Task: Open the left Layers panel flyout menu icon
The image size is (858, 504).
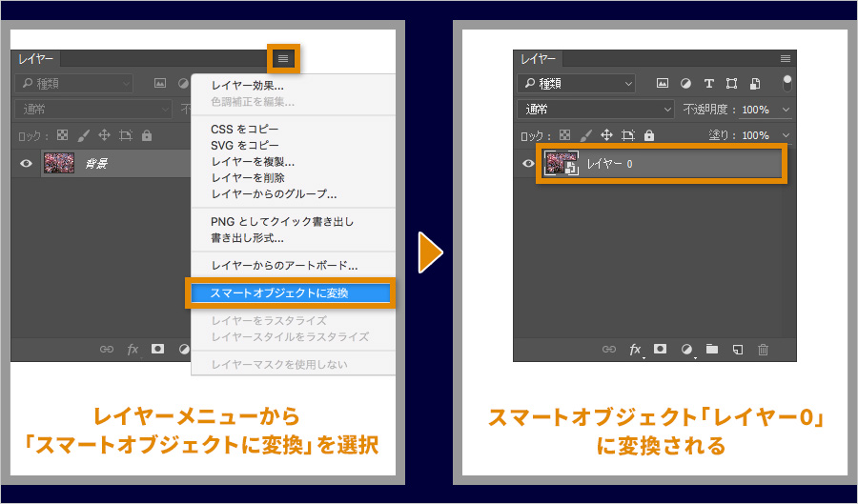Action: 283,58
